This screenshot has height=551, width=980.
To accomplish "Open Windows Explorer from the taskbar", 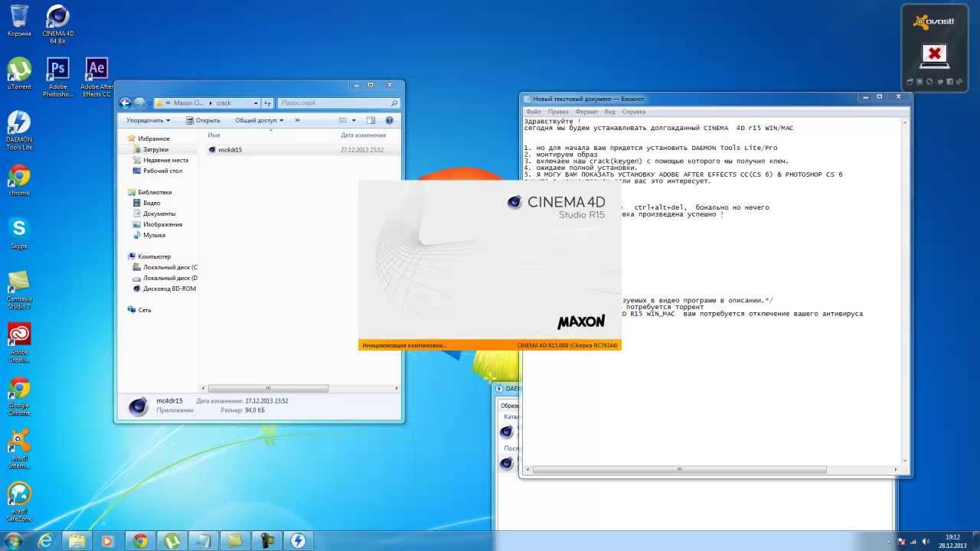I will coord(77,540).
